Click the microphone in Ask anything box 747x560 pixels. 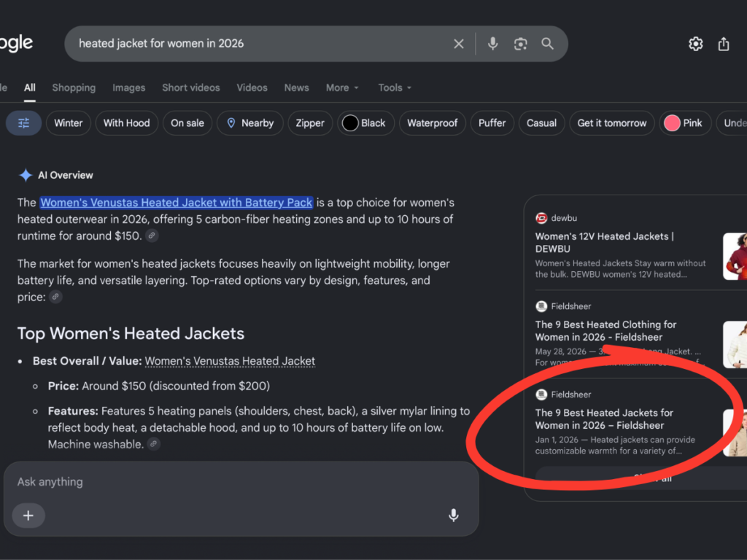pyautogui.click(x=454, y=516)
